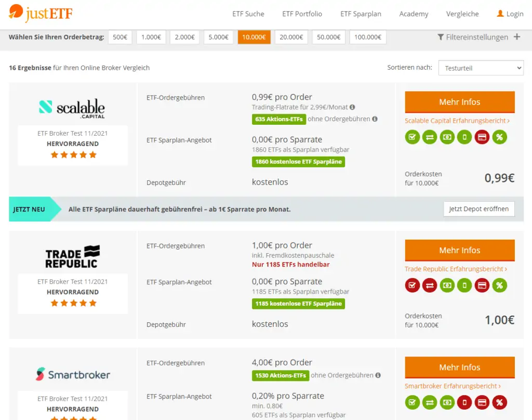Click '16 Ergebnisse' results count text
The height and width of the screenshot is (420, 532).
[x=30, y=68]
